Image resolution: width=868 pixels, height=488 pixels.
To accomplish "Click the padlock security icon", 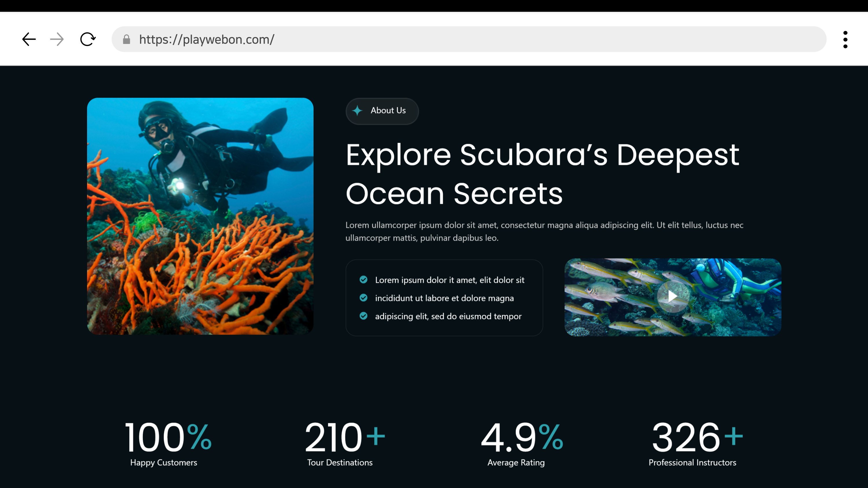I will 126,39.
